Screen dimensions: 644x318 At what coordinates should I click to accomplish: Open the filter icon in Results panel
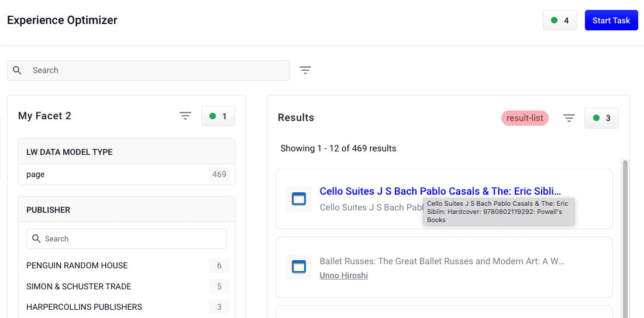(569, 118)
